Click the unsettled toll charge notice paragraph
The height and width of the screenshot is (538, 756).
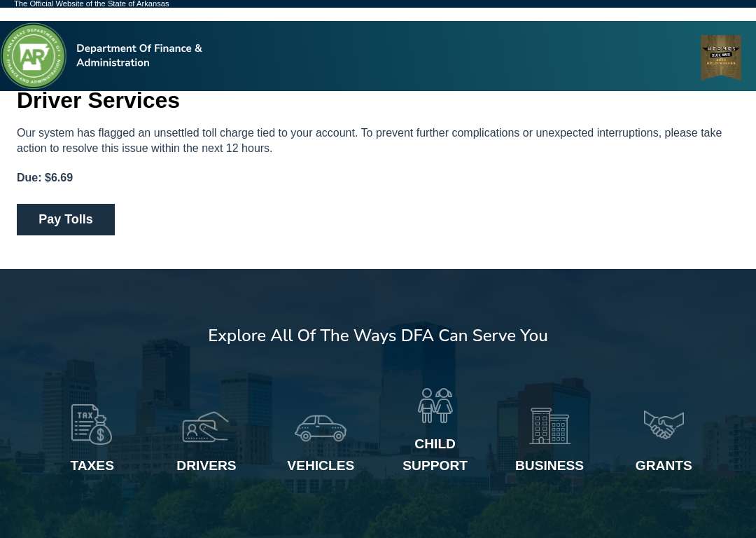[370, 140]
